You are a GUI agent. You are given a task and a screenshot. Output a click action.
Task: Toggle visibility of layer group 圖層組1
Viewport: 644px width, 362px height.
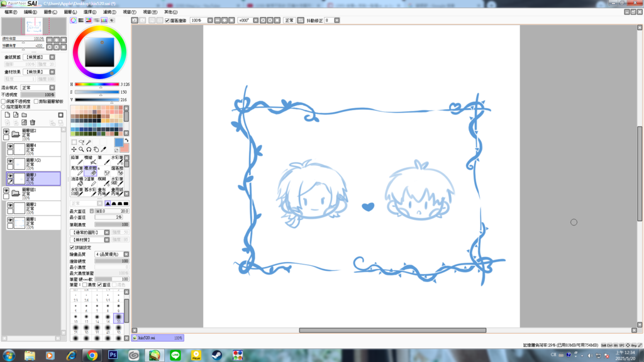[x=6, y=190]
